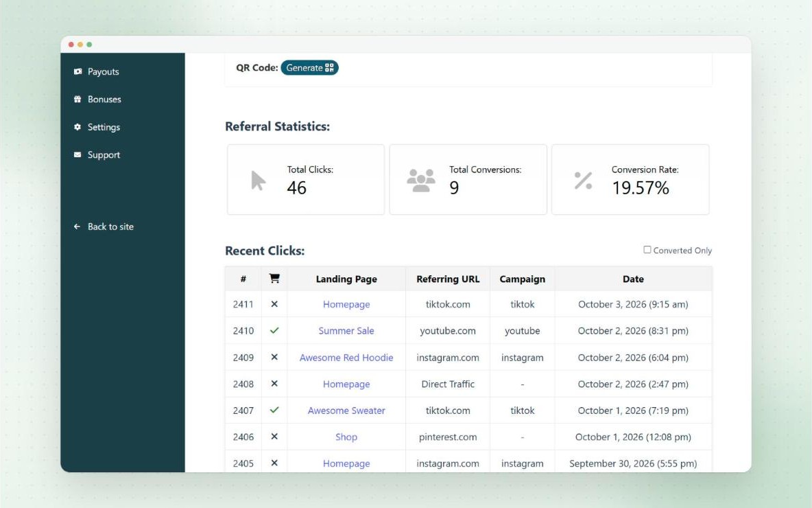Viewport: 812px width, 508px height.
Task: Click date October 2, 2026 (8:31 pm)
Action: (633, 331)
